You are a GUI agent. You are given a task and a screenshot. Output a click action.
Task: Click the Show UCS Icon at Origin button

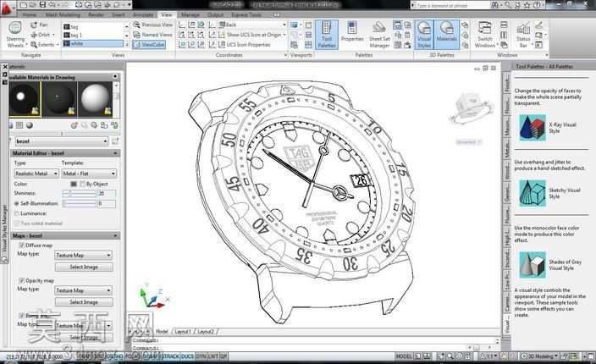click(251, 35)
